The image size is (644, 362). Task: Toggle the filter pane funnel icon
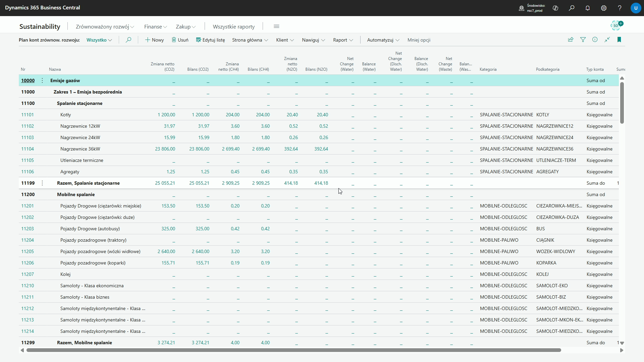(x=583, y=40)
